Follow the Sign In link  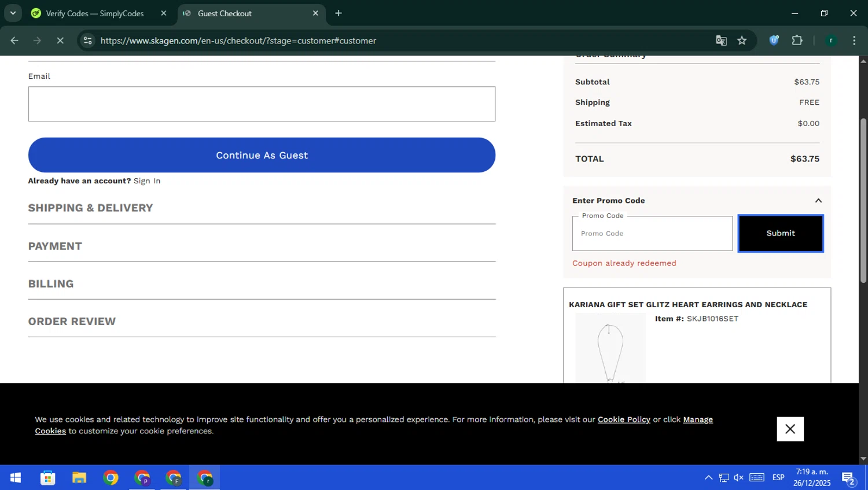[x=147, y=181]
